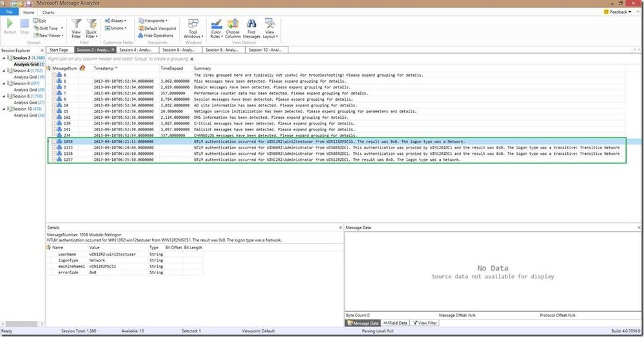
Task: Sort by MessageNum column header
Action: click(64, 68)
